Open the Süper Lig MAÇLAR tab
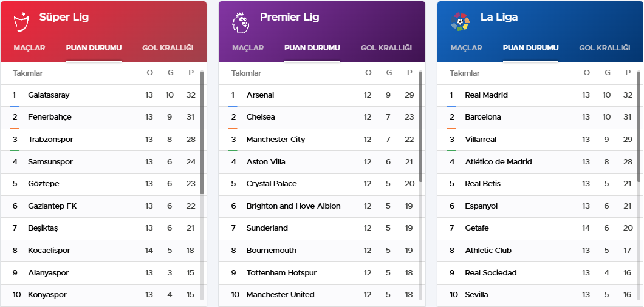 point(29,47)
